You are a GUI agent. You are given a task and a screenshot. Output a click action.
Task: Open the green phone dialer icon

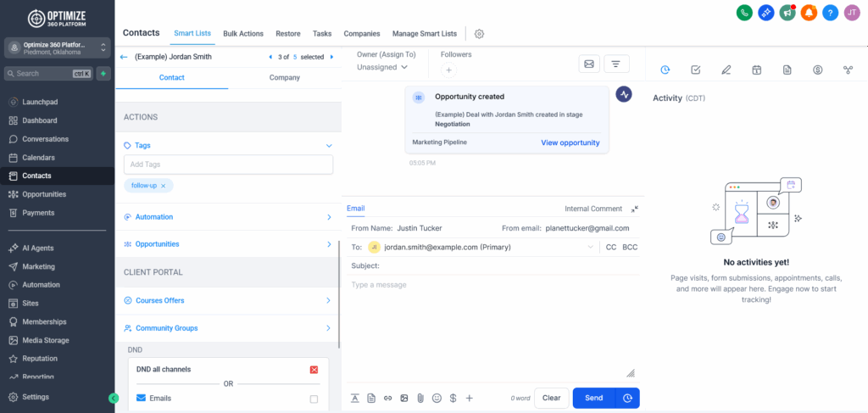744,12
